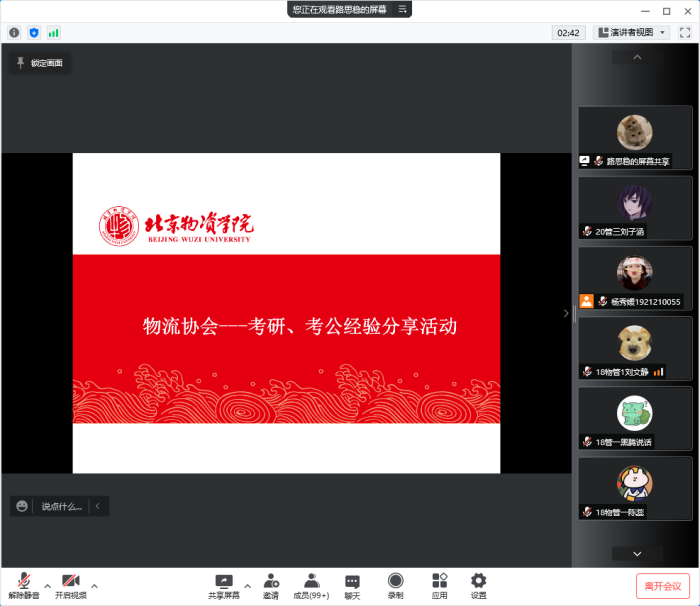
Task: Start recording with the 录制 icon
Action: (395, 585)
